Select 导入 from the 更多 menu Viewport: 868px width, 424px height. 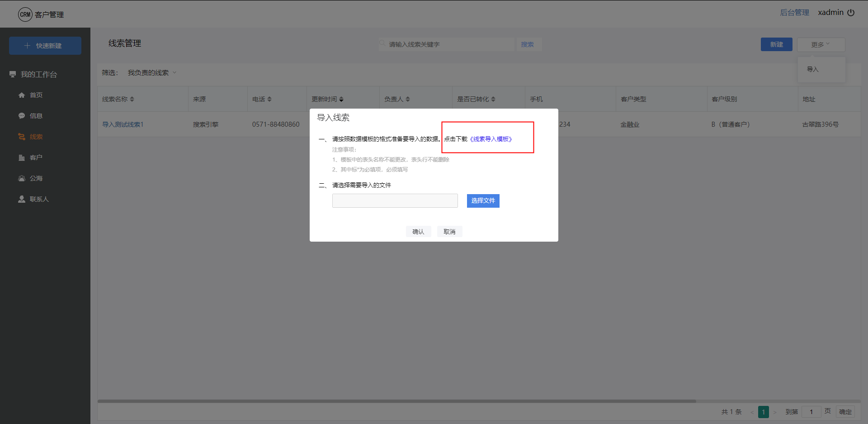pyautogui.click(x=813, y=69)
